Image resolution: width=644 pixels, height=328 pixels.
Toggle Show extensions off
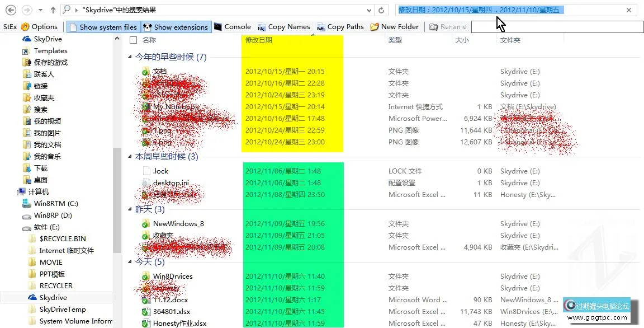pyautogui.click(x=176, y=26)
